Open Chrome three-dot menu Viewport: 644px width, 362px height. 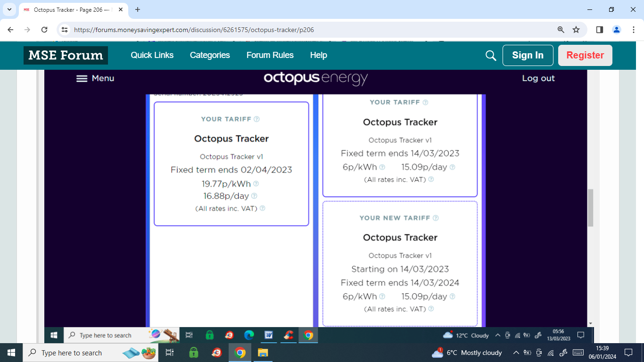633,30
